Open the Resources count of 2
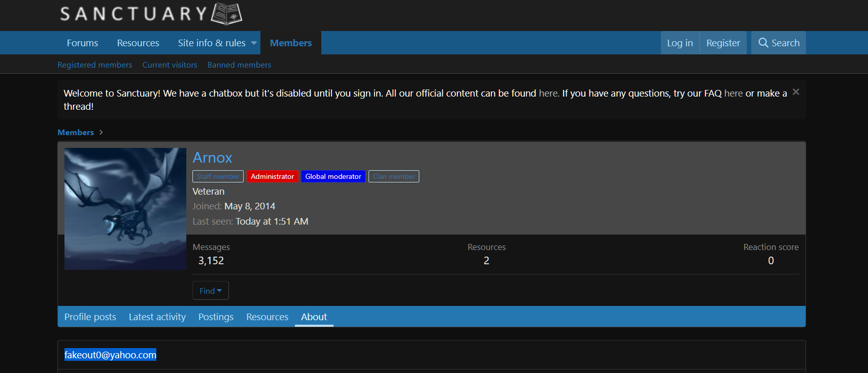868x373 pixels. click(x=486, y=260)
